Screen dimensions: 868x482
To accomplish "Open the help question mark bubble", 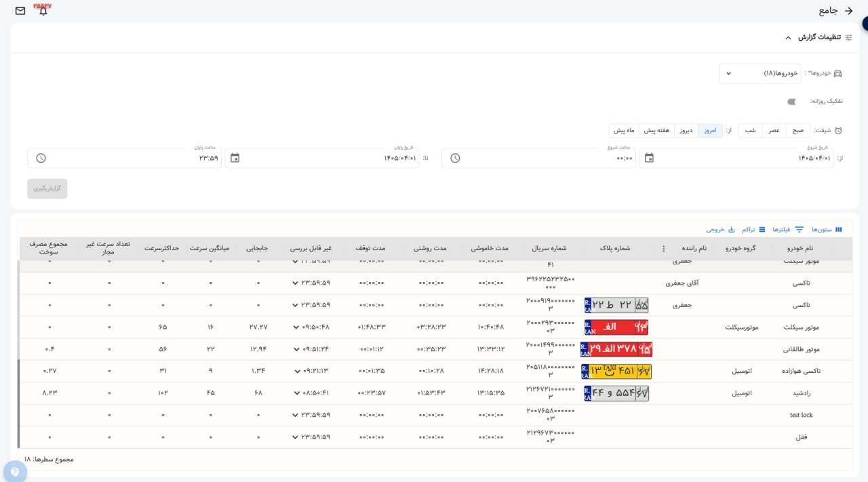I will point(15,472).
